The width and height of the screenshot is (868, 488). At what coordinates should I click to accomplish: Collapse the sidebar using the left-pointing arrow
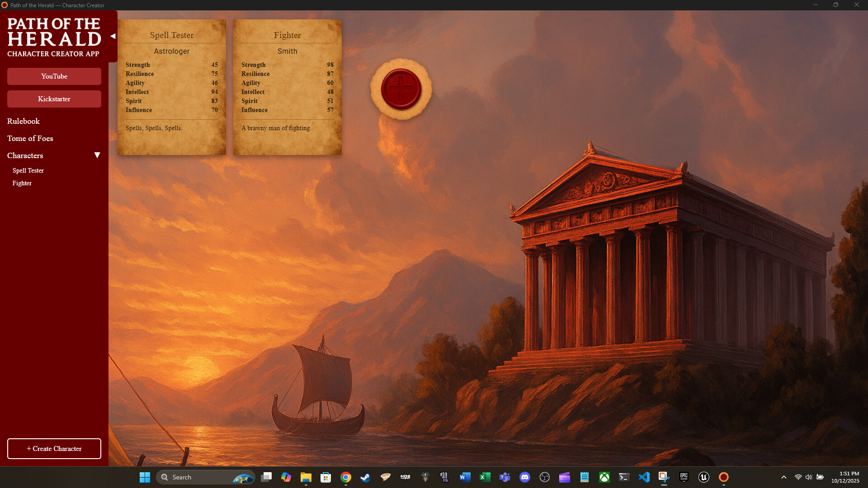coord(113,36)
